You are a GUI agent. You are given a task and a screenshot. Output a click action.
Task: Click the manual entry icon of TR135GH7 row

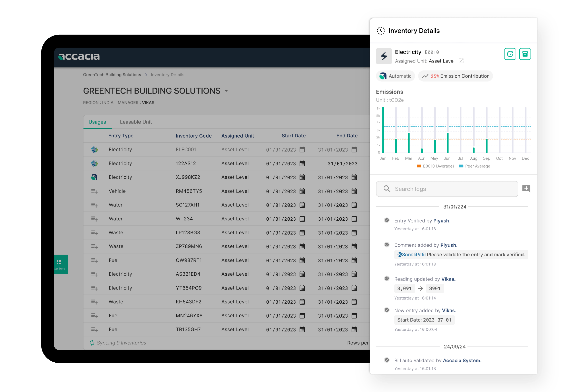click(94, 330)
